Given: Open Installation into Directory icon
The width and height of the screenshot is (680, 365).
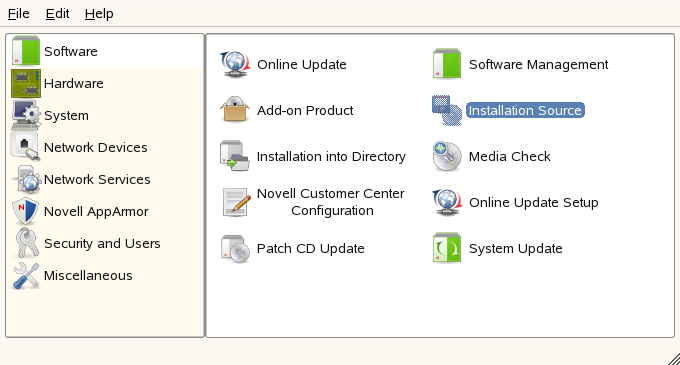Looking at the screenshot, I should [235, 156].
